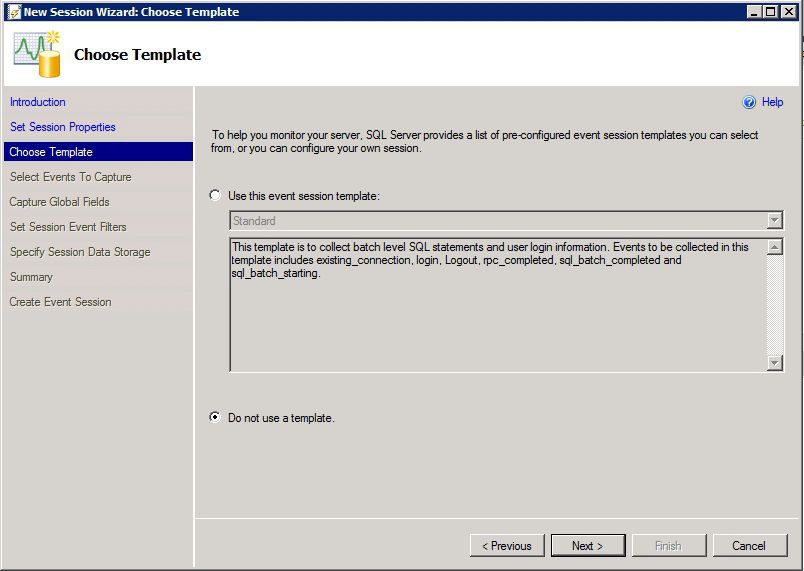Image resolution: width=804 pixels, height=571 pixels.
Task: Click the Choose Template chart database icon
Action: [37, 54]
